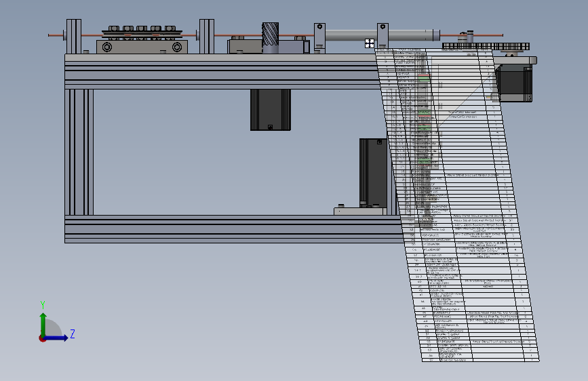The height and width of the screenshot is (381, 588).
Task: Click the left bolt head on the roller block
Action: click(x=107, y=47)
